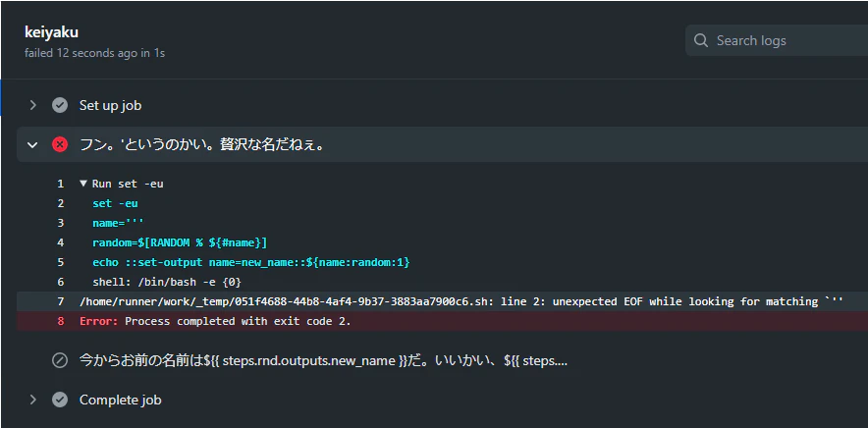Image resolution: width=868 pixels, height=428 pixels.
Task: Collapse the failed フン。step chevron
Action: pos(33,145)
